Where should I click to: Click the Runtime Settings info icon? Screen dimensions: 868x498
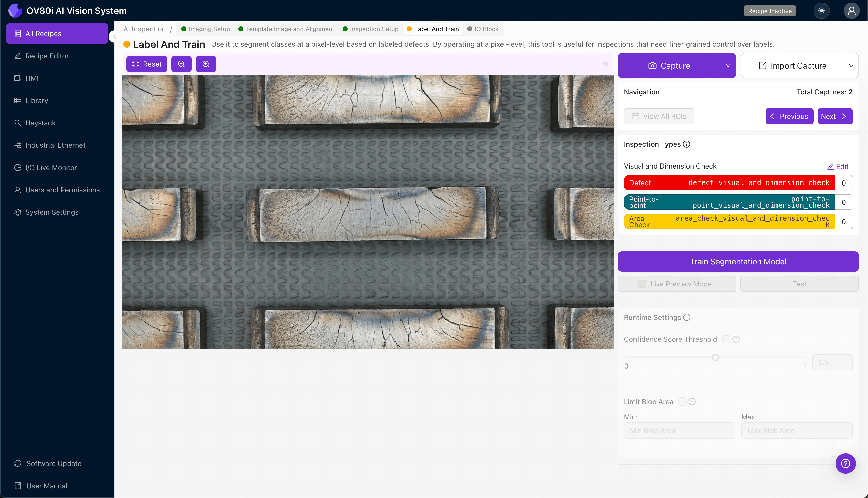tap(687, 318)
